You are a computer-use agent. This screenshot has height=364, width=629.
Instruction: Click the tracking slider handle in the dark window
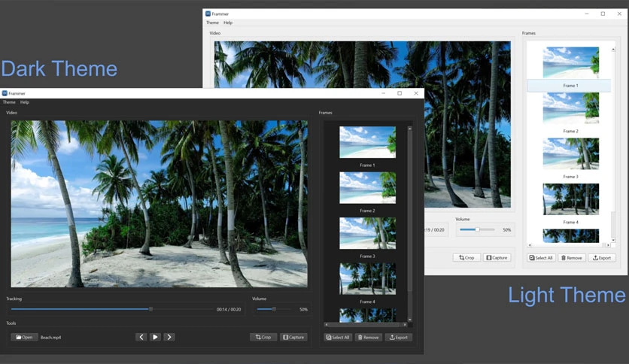[150, 309]
